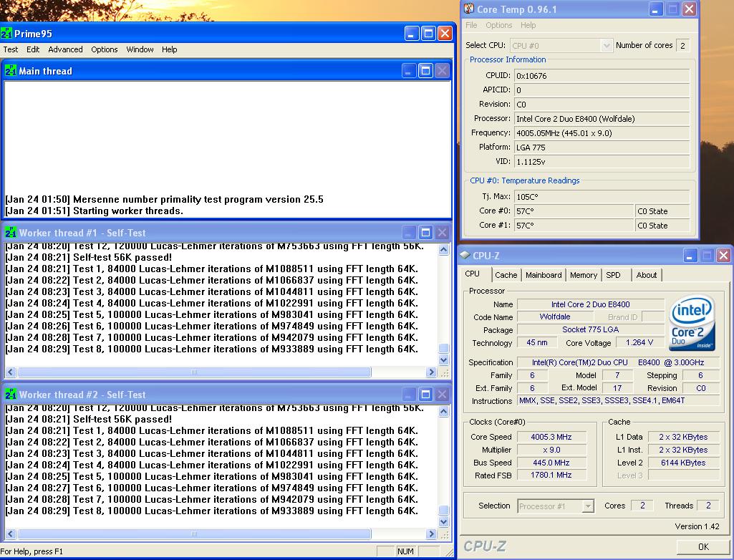Screen dimensions: 734x560
Task: Click the Rated FSB value 1780.1 MHz
Action: point(551,475)
